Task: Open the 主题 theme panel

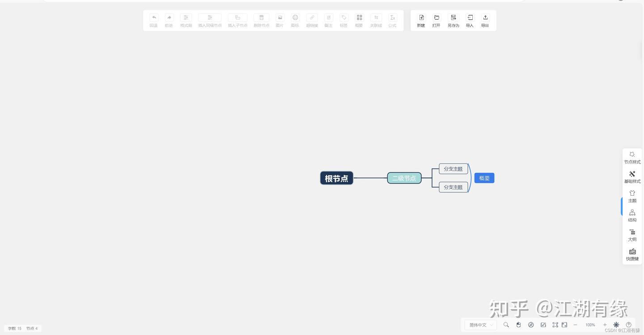Action: tap(632, 196)
